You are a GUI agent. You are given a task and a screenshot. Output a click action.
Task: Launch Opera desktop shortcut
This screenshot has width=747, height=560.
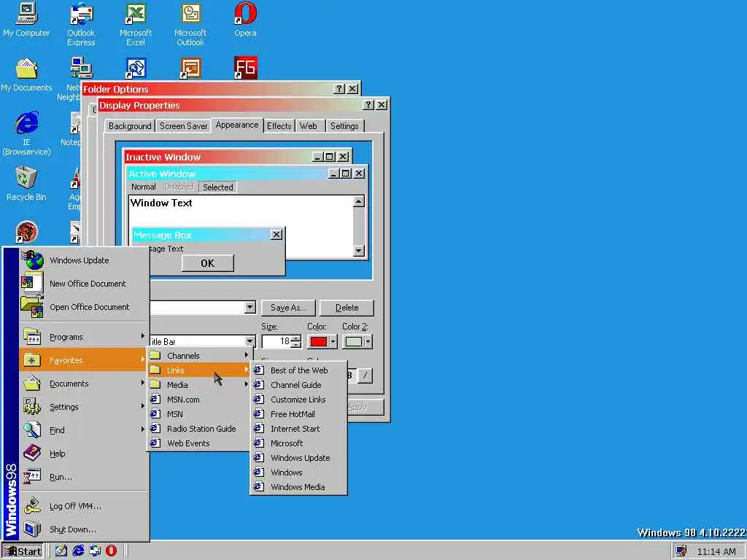[245, 20]
